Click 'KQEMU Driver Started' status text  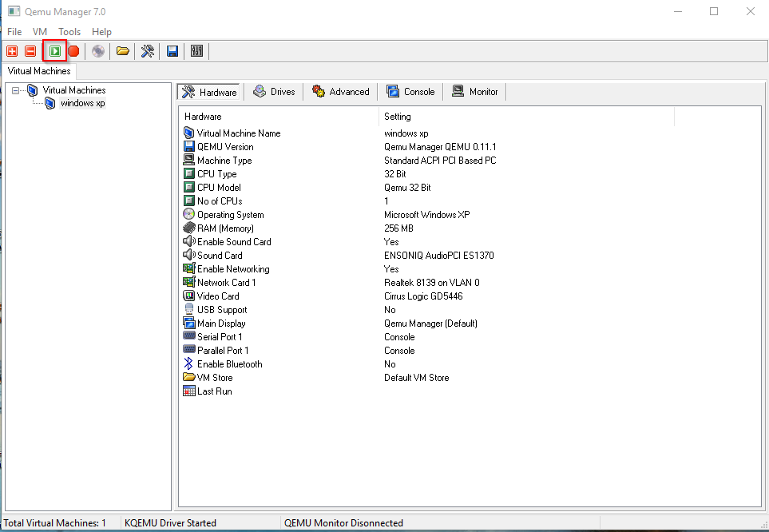pos(170,522)
